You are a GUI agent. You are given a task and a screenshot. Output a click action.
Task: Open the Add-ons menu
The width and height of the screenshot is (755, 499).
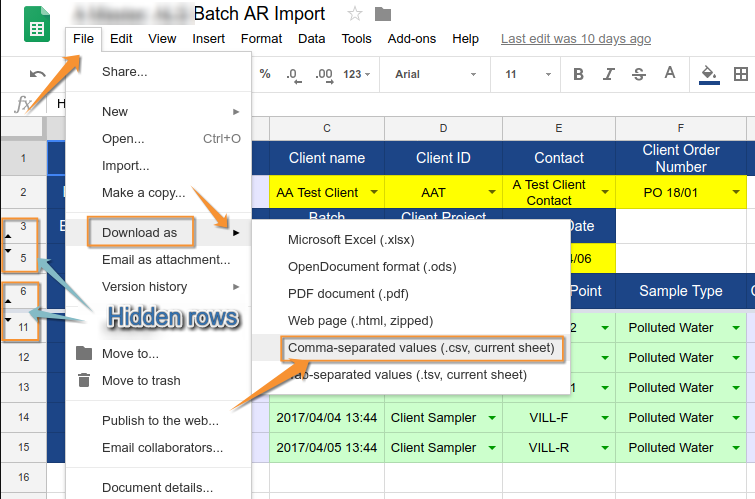point(412,39)
